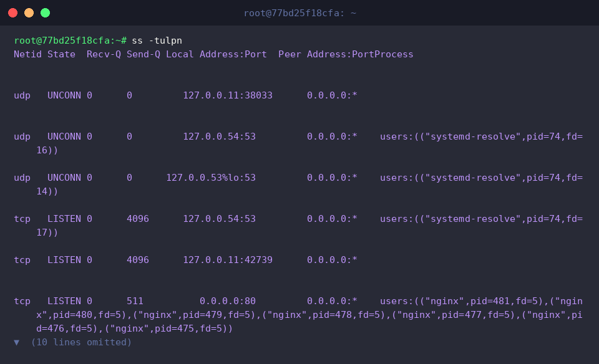Click 'udp' in the 127.0.0.53%lo:53 row
This screenshot has height=364, width=599.
(x=22, y=178)
